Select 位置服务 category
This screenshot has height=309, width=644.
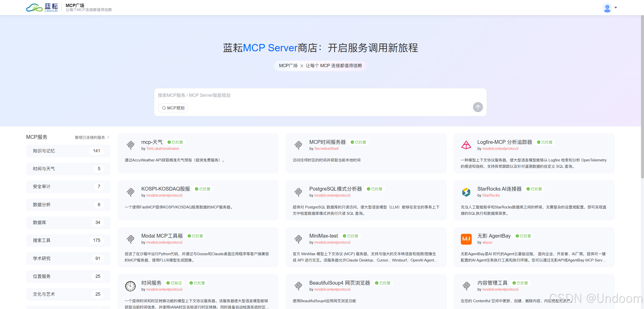pyautogui.click(x=68, y=276)
